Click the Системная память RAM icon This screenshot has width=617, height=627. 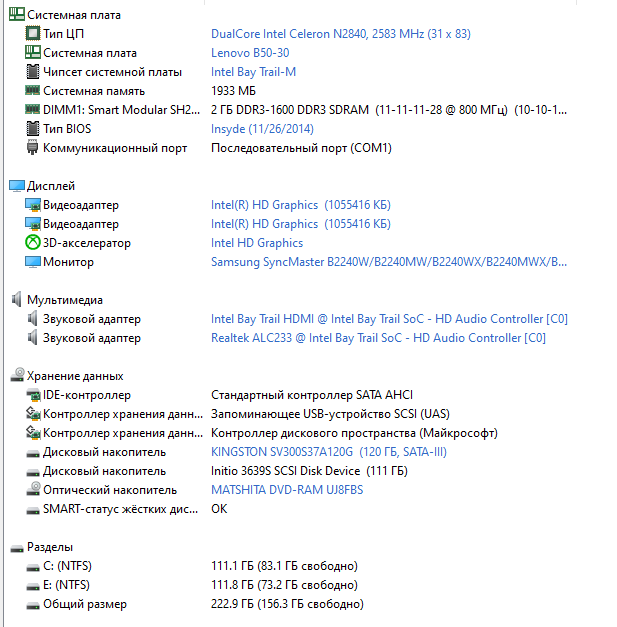[x=32, y=90]
